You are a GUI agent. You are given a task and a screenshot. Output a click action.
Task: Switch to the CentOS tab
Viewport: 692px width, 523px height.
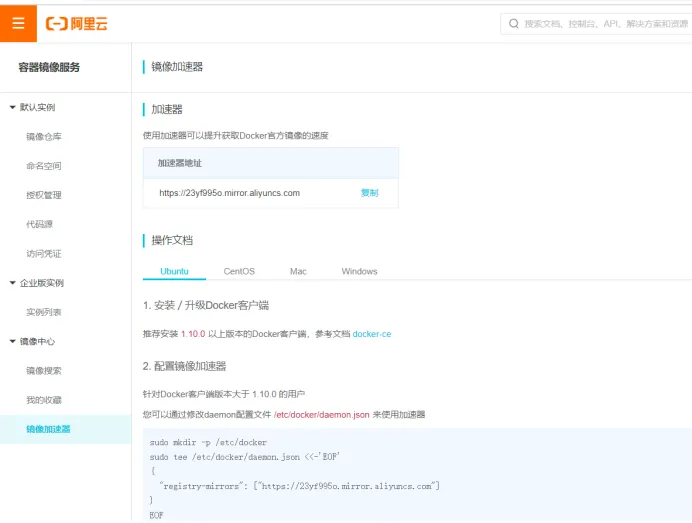239,271
